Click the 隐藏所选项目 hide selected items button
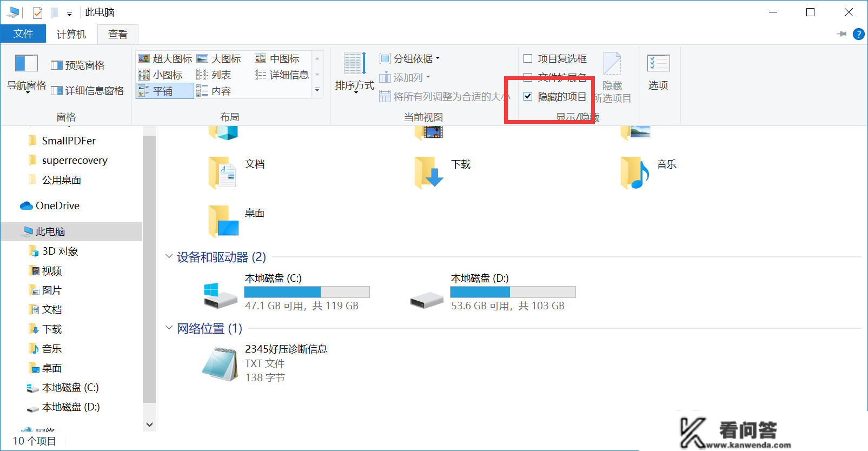The height and width of the screenshot is (451, 868). point(613,77)
